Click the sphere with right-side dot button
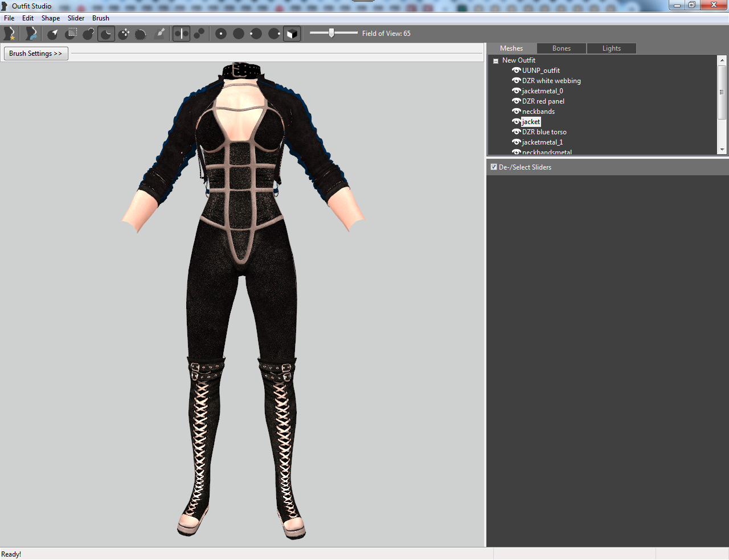 coord(274,34)
